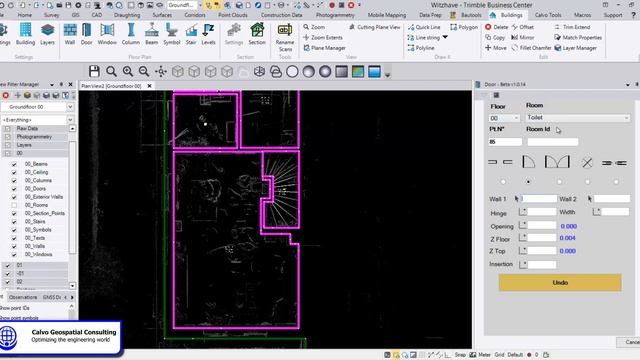This screenshot has height=360, width=640.
Task: Click the Zoom Extents button
Action: coord(323,37)
